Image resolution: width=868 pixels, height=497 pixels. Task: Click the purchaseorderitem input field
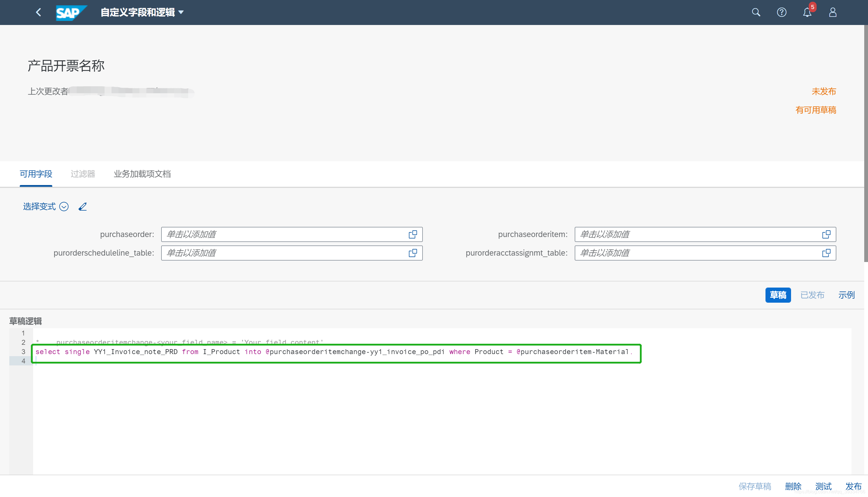pyautogui.click(x=705, y=234)
